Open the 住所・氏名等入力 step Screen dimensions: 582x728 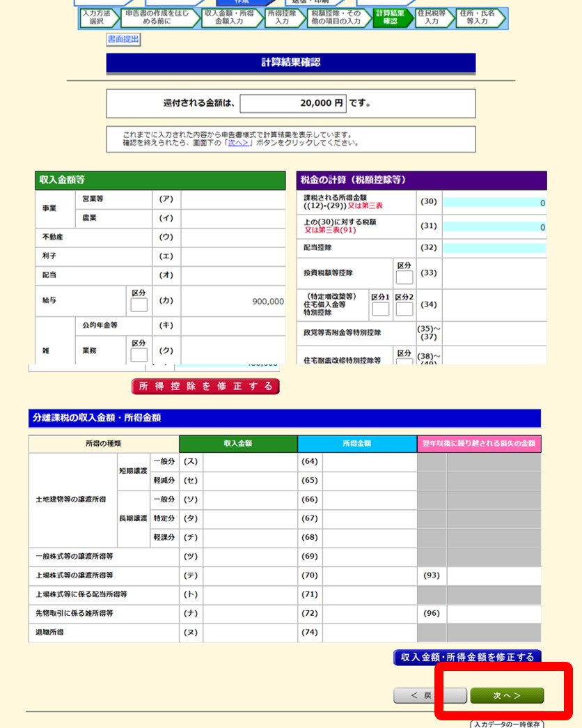coord(480,17)
